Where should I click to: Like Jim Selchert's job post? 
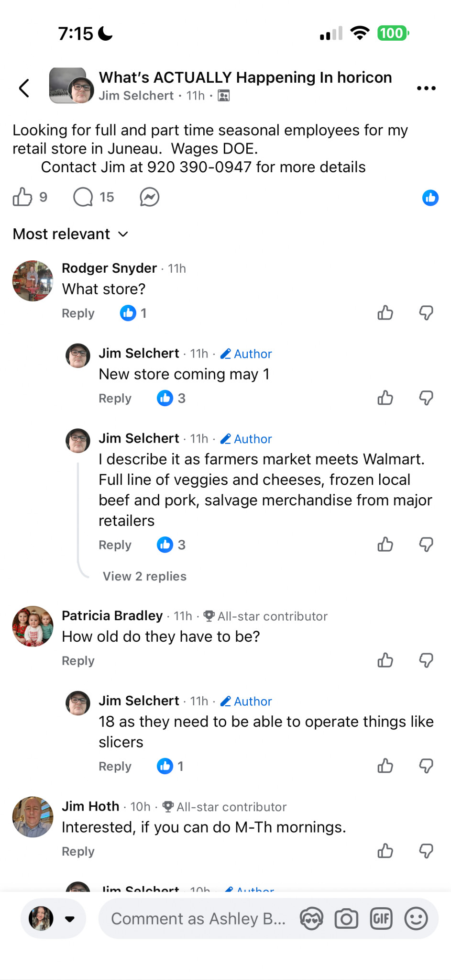(22, 197)
